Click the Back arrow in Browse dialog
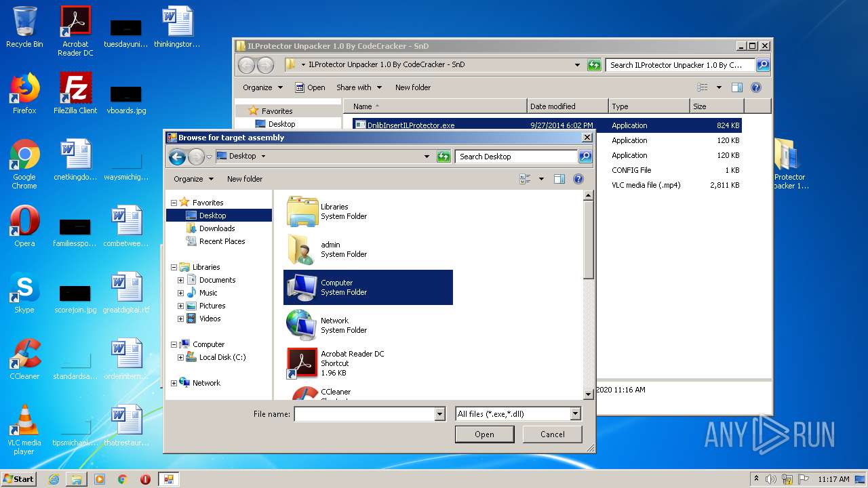 (x=177, y=157)
